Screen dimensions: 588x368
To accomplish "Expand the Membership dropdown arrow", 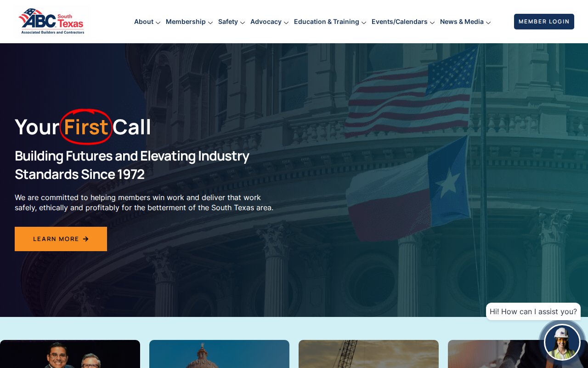I will (210, 23).
